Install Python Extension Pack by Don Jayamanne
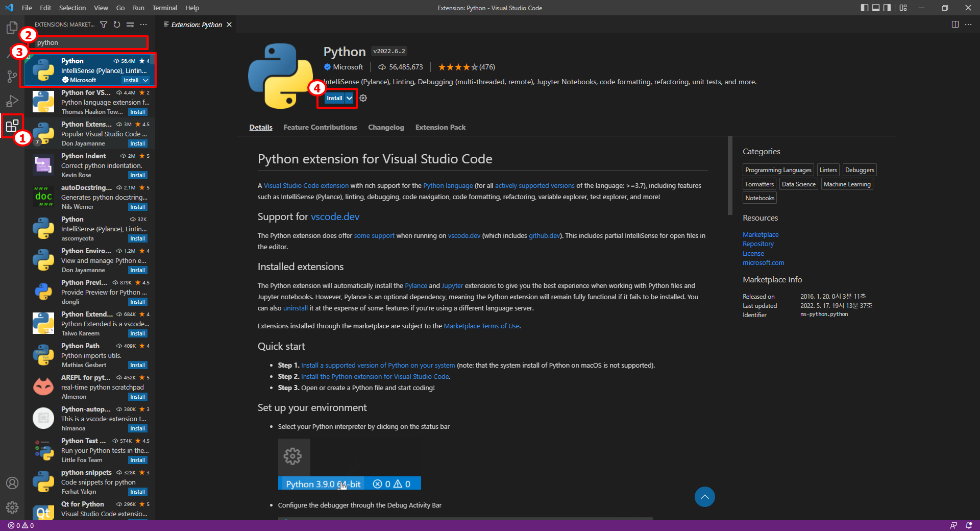Screen dimensions: 980x531 137,143
